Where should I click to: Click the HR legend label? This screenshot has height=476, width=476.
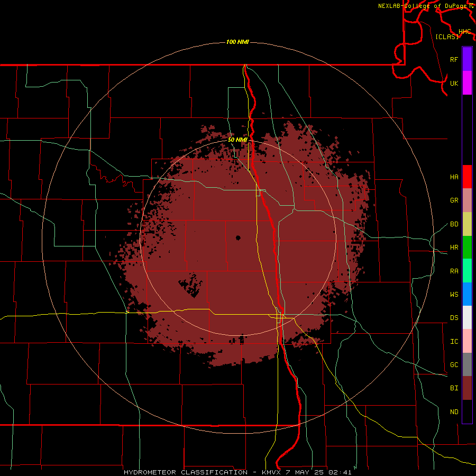[454, 248]
